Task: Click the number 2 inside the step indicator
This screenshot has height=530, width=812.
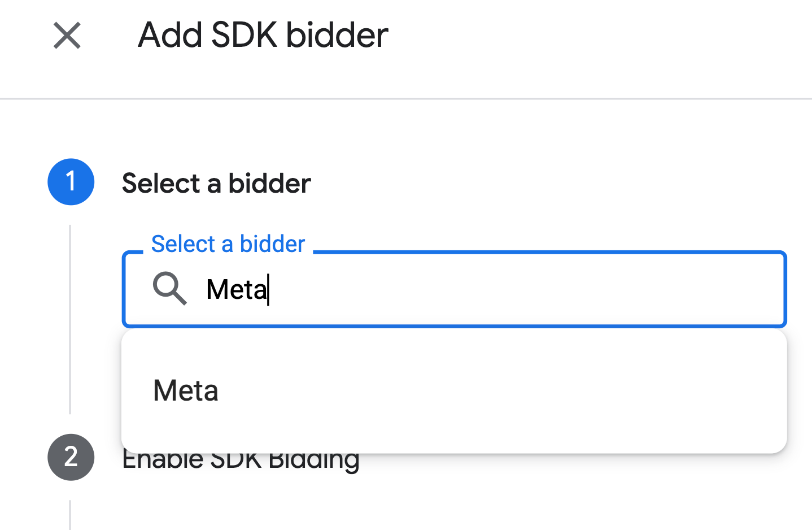Action: click(71, 457)
